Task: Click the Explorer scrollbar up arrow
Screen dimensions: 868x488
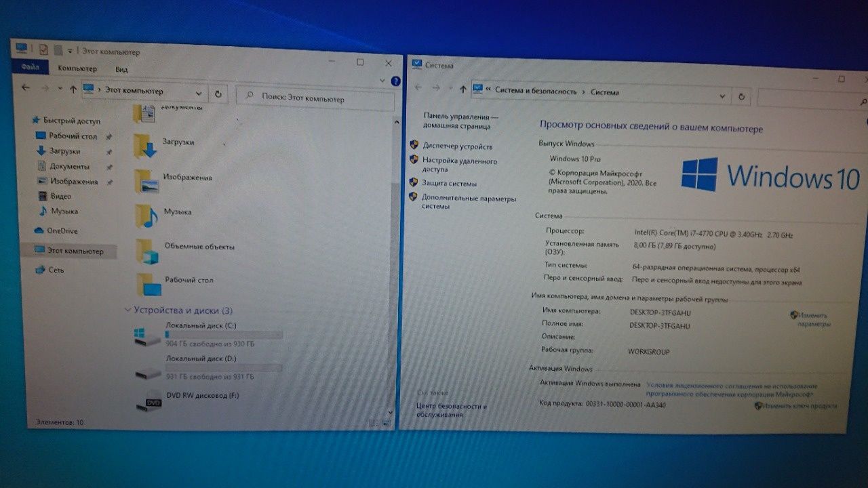Action: tap(397, 121)
